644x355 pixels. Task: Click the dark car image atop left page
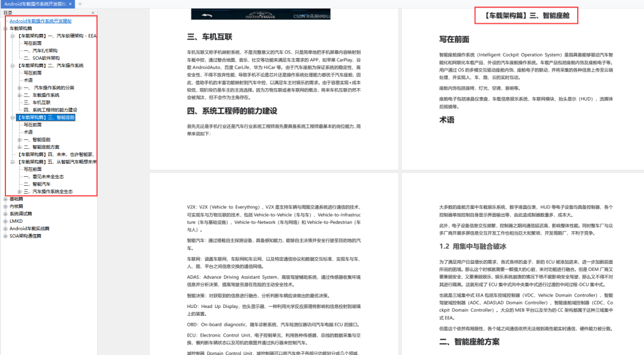click(261, 14)
